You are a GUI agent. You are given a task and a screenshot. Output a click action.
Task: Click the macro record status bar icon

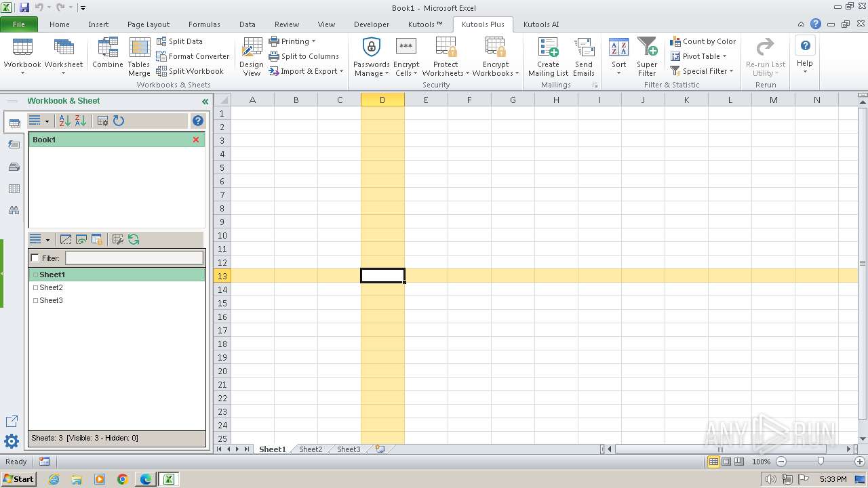[44, 462]
